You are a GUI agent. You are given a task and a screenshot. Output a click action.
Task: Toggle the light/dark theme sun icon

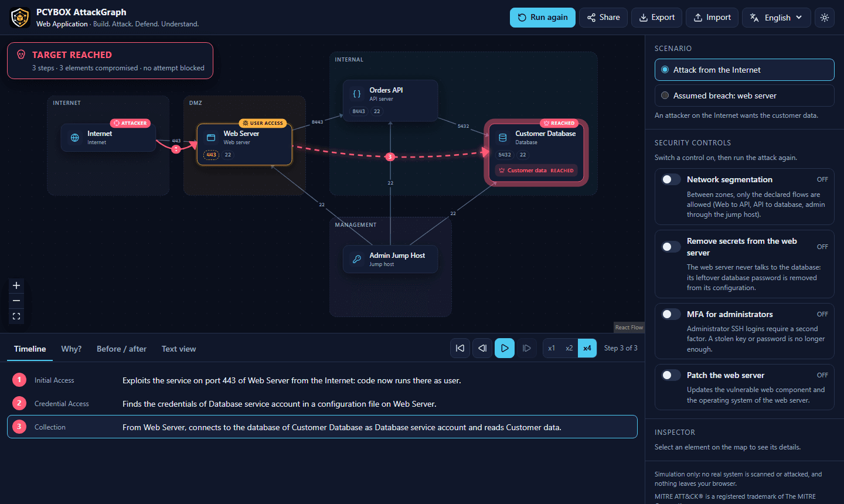[825, 18]
